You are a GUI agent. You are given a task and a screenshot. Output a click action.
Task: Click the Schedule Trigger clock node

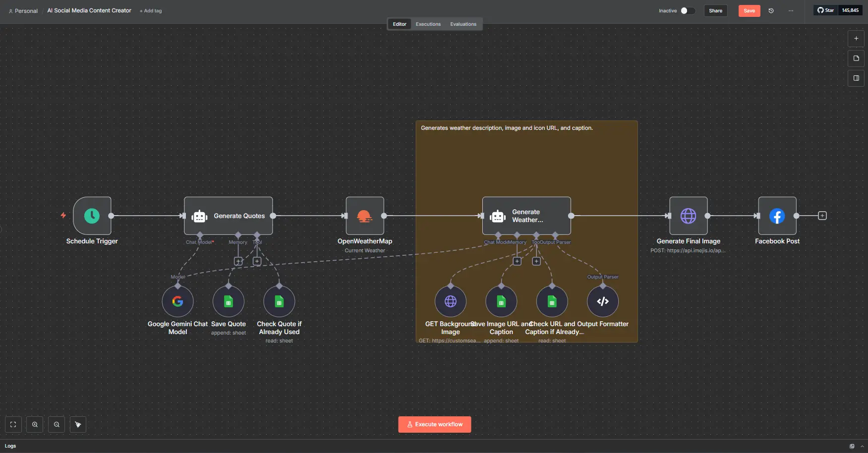click(92, 216)
